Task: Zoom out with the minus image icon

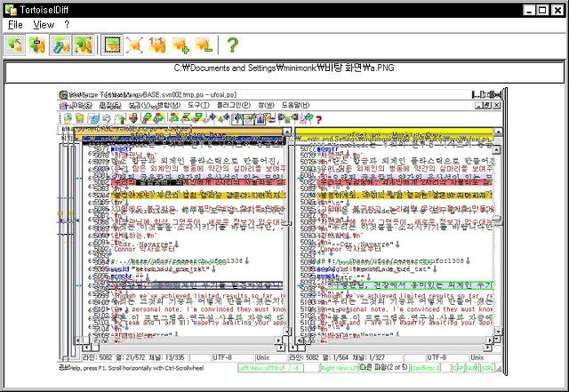Action: [204, 45]
